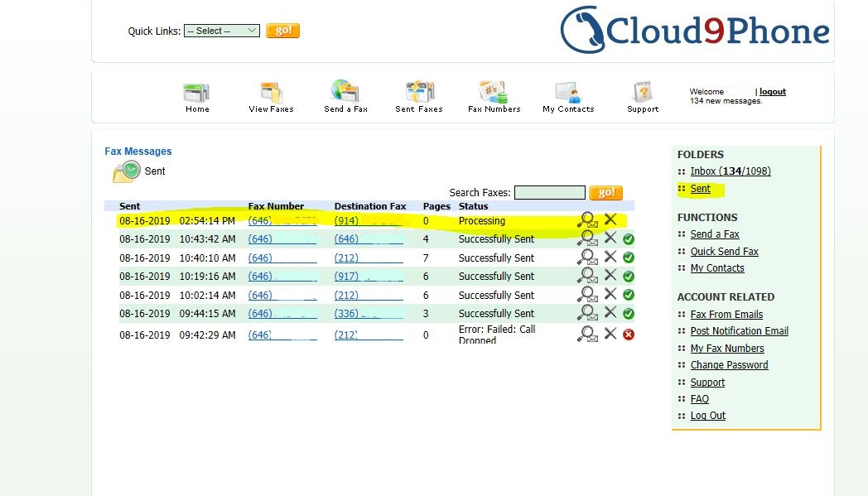
Task: Open the Support toolbar icon
Action: point(643,97)
